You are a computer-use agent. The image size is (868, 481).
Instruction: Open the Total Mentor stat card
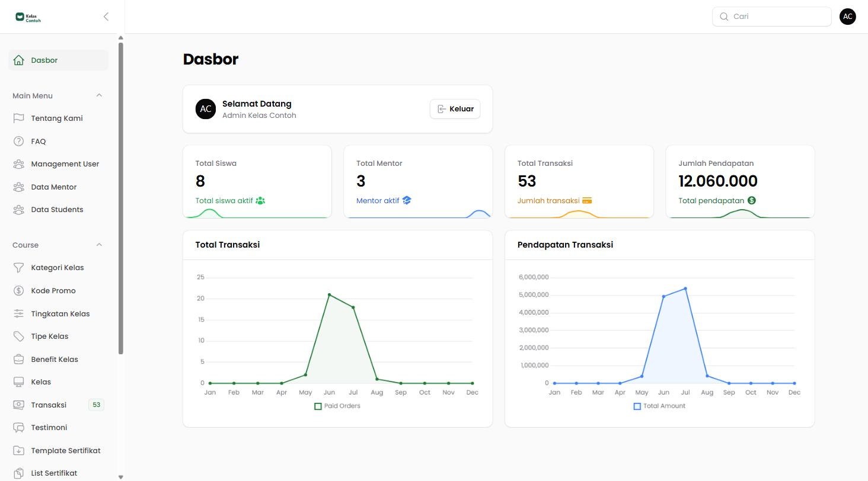click(x=418, y=181)
